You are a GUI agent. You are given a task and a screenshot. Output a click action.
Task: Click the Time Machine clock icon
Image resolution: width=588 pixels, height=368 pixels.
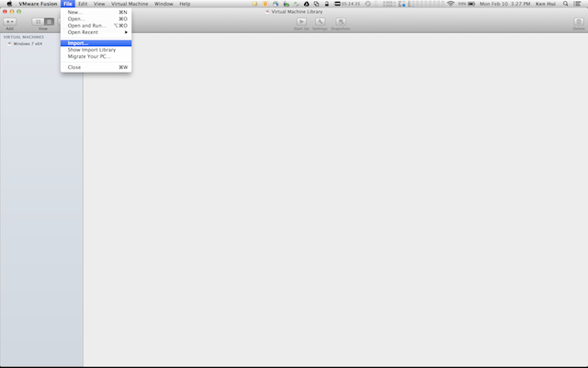(x=367, y=4)
